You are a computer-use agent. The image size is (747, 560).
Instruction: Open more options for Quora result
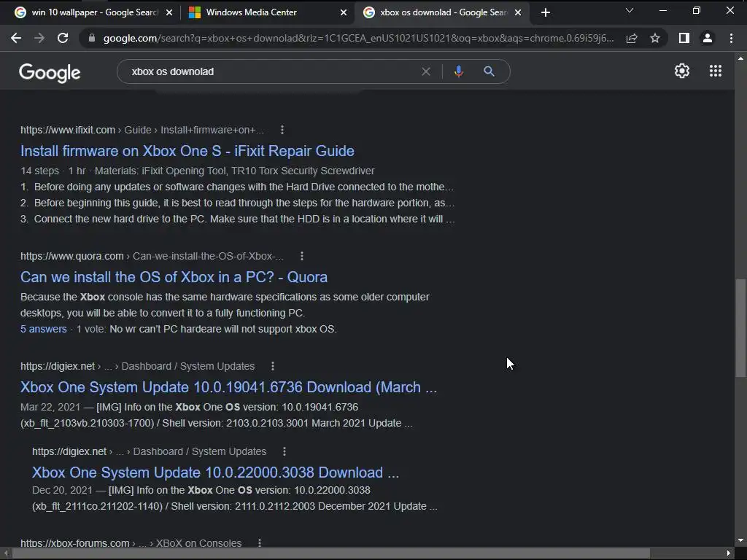coord(301,256)
